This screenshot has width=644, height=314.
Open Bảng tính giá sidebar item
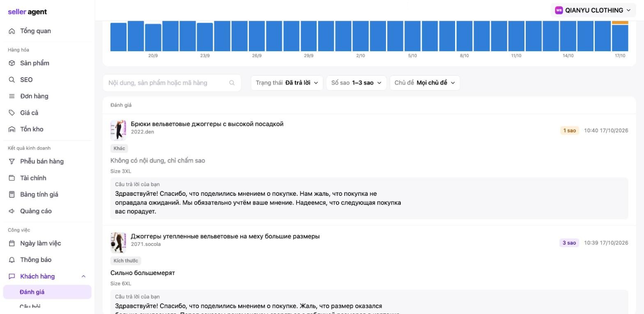click(x=47, y=195)
